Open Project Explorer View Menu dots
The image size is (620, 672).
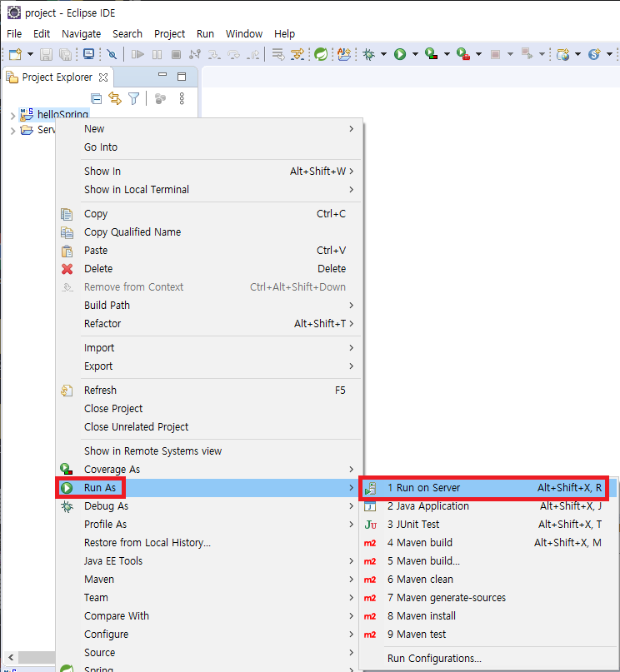point(182,98)
